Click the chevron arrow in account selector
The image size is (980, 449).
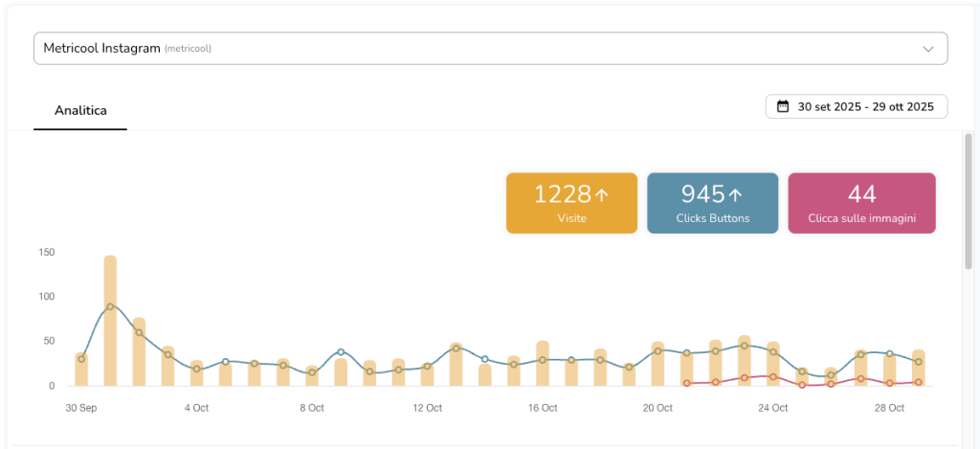tap(927, 49)
